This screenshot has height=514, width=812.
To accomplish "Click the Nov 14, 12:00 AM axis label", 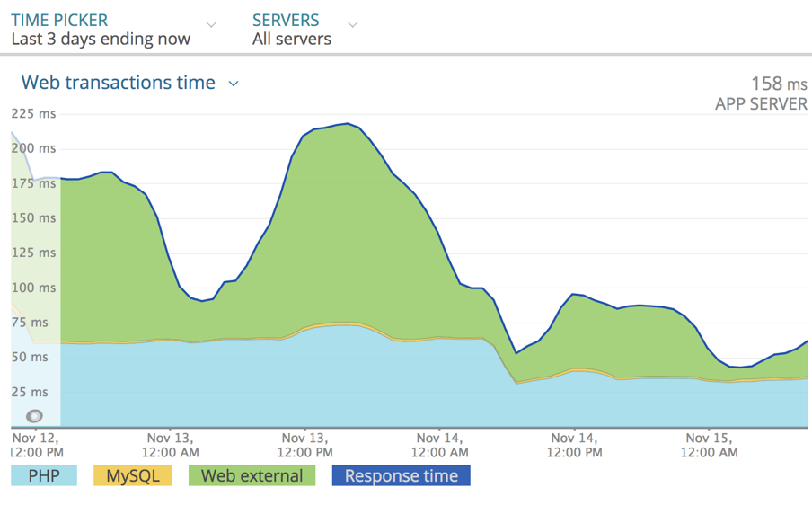I will (439, 445).
